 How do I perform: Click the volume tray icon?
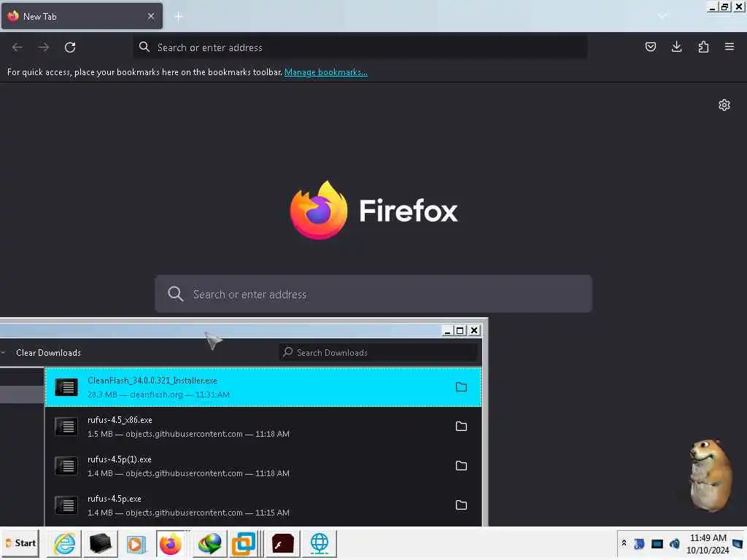(x=675, y=543)
